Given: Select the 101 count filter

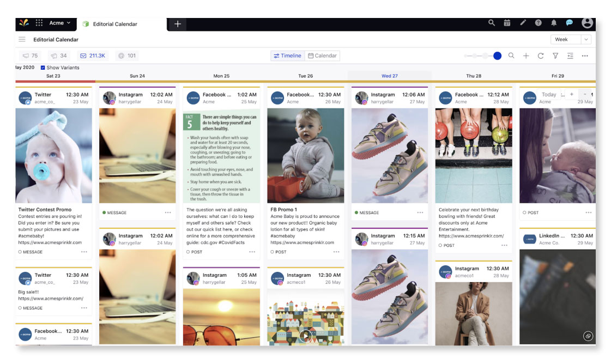Looking at the screenshot, I should point(127,56).
